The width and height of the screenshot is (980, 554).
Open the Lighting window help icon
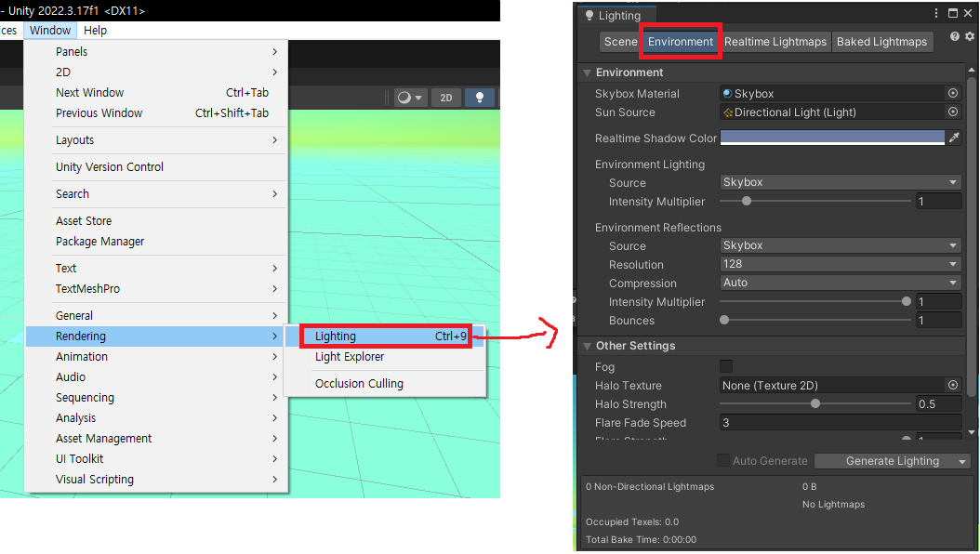point(954,37)
